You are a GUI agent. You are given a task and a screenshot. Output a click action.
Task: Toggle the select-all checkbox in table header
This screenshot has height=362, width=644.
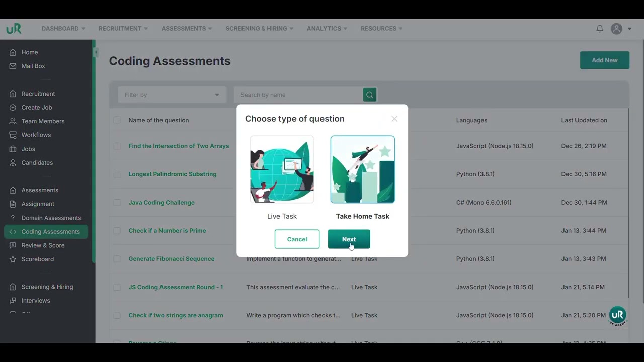tap(117, 120)
